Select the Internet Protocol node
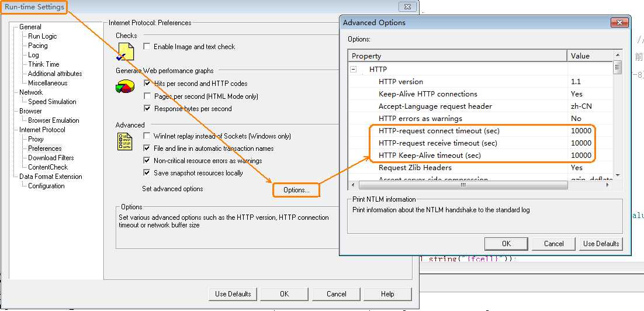644x311 pixels. click(x=42, y=130)
